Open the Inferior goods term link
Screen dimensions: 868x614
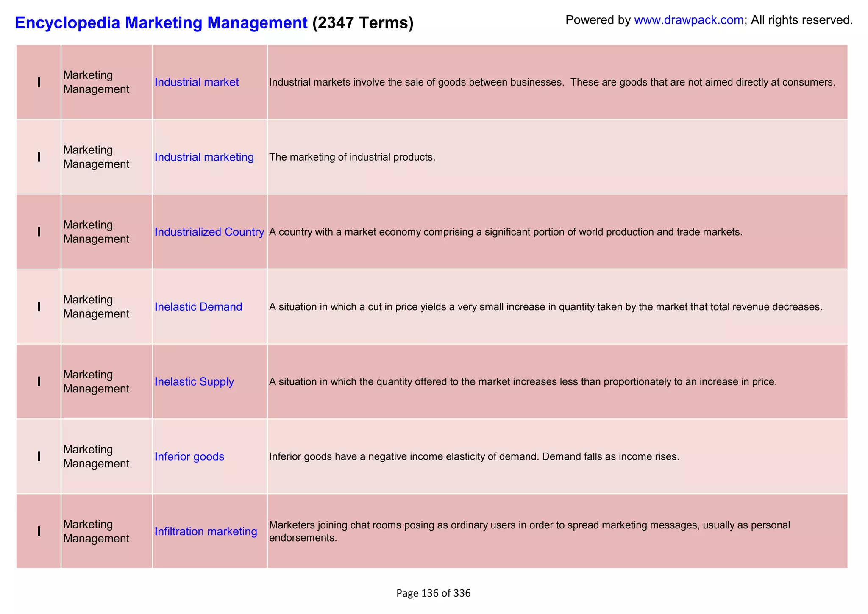(x=189, y=456)
